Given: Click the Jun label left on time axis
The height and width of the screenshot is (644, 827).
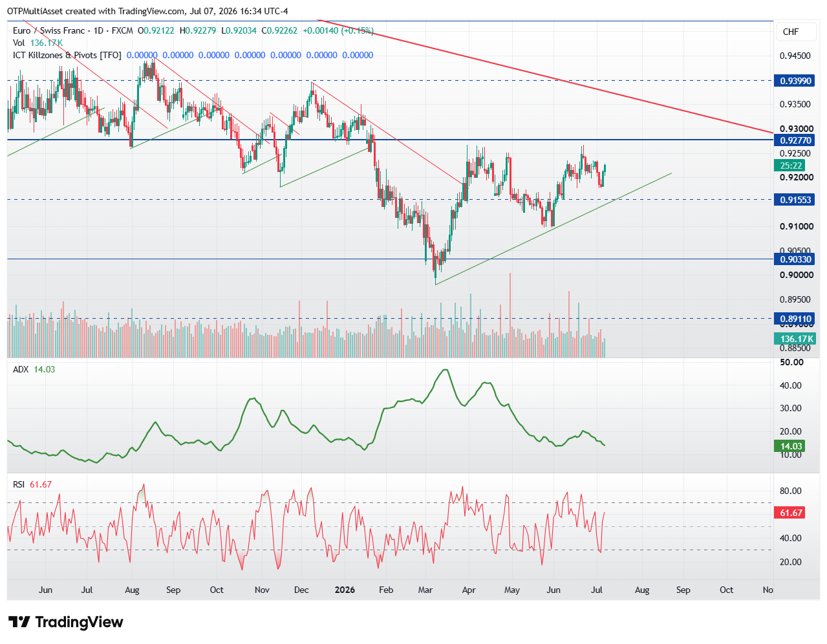Looking at the screenshot, I should [x=45, y=590].
